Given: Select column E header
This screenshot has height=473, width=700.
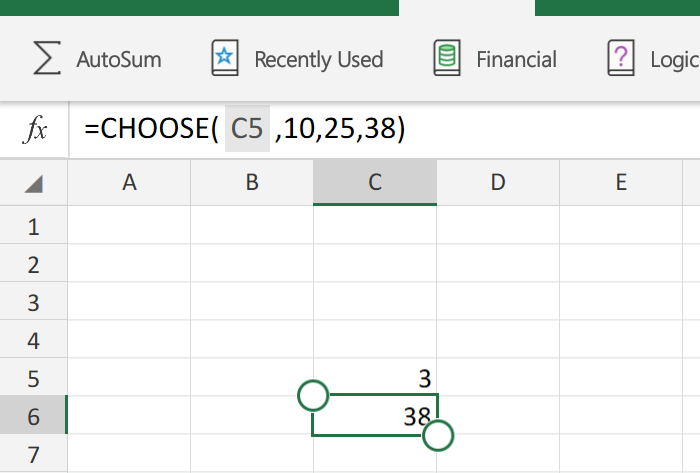Looking at the screenshot, I should (621, 183).
